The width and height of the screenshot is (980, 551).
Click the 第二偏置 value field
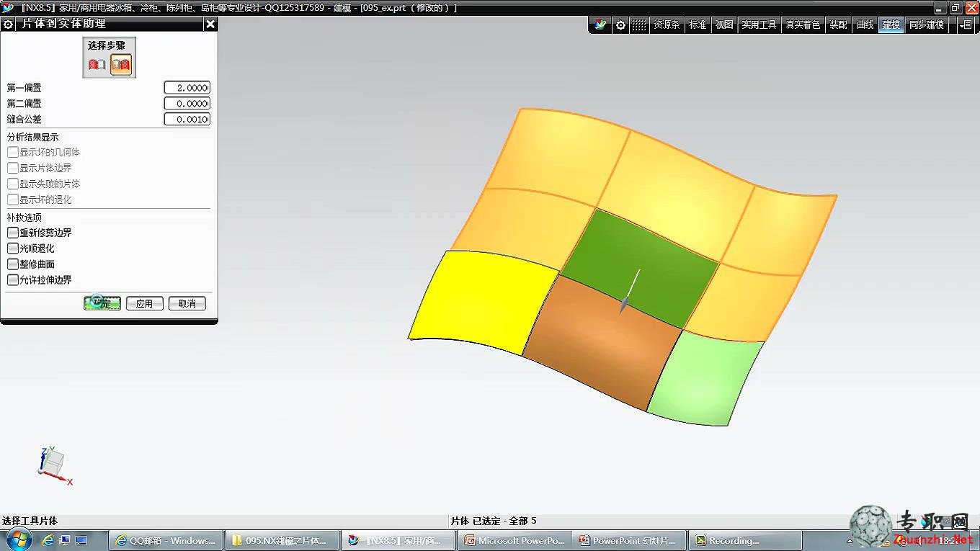pyautogui.click(x=187, y=103)
